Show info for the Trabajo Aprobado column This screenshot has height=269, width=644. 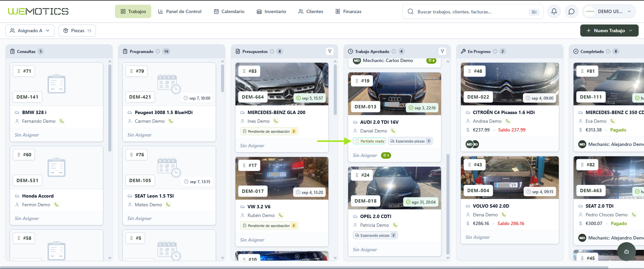(x=394, y=51)
